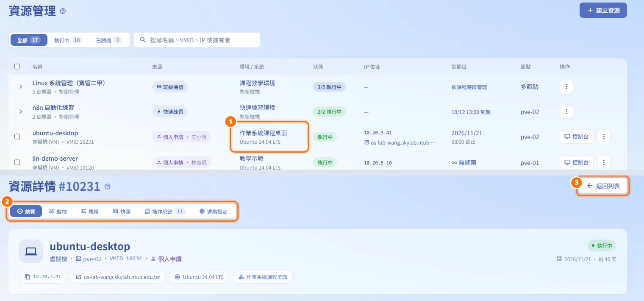
Task: Switch to the 監控 tab
Action: point(58,211)
